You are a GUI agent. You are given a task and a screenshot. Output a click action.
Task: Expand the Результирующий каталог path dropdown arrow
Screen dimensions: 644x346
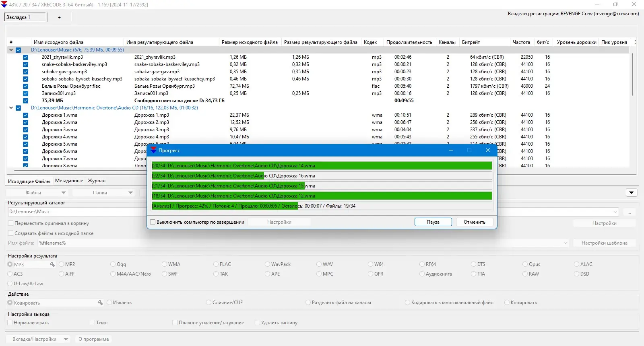615,212
